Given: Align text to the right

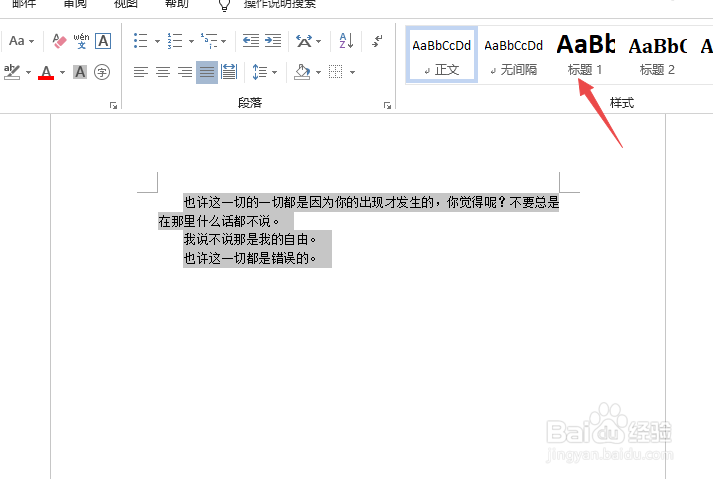Looking at the screenshot, I should pyautogui.click(x=185, y=72).
